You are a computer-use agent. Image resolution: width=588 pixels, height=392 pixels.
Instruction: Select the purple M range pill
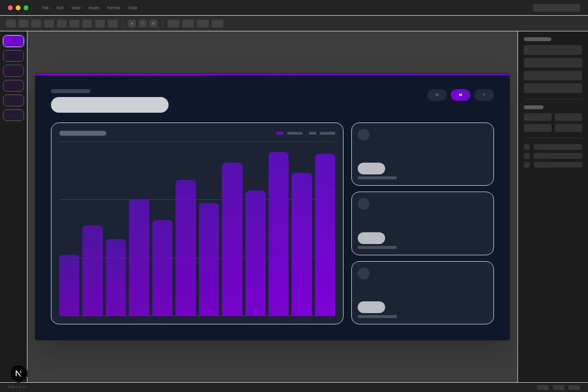[x=461, y=95]
